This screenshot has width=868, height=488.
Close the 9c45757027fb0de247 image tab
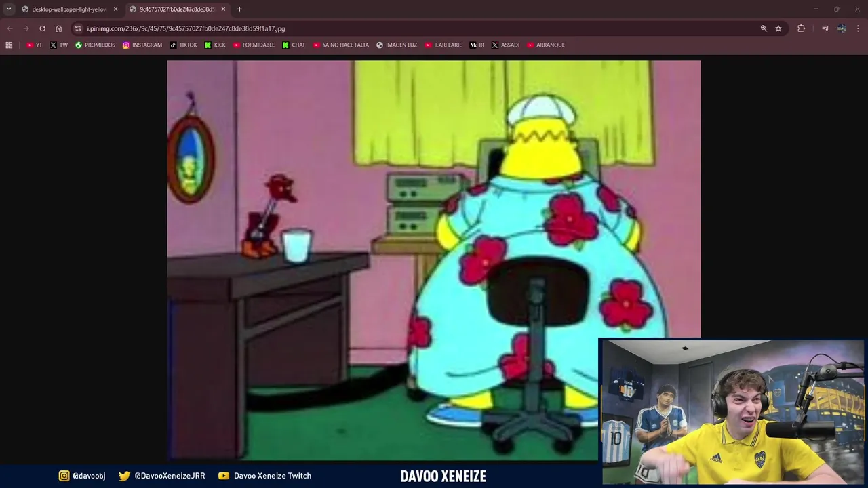[223, 9]
